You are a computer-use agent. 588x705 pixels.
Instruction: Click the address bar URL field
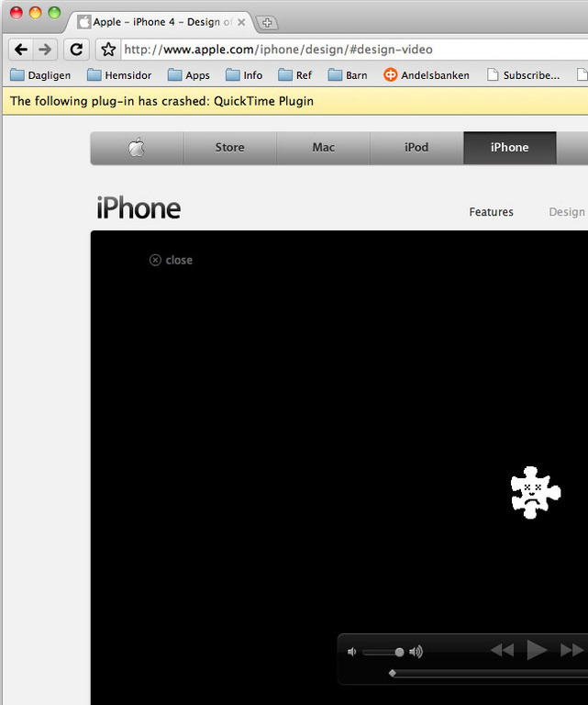(349, 50)
